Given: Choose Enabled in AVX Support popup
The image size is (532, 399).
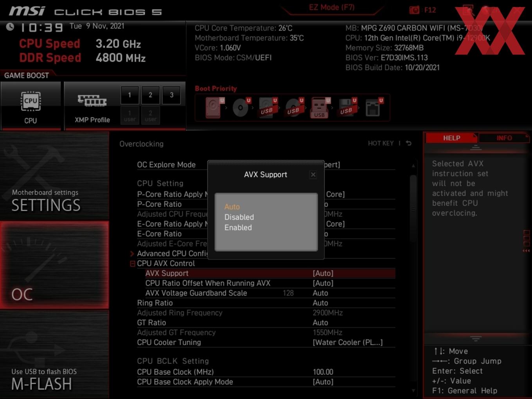Looking at the screenshot, I should tap(238, 227).
